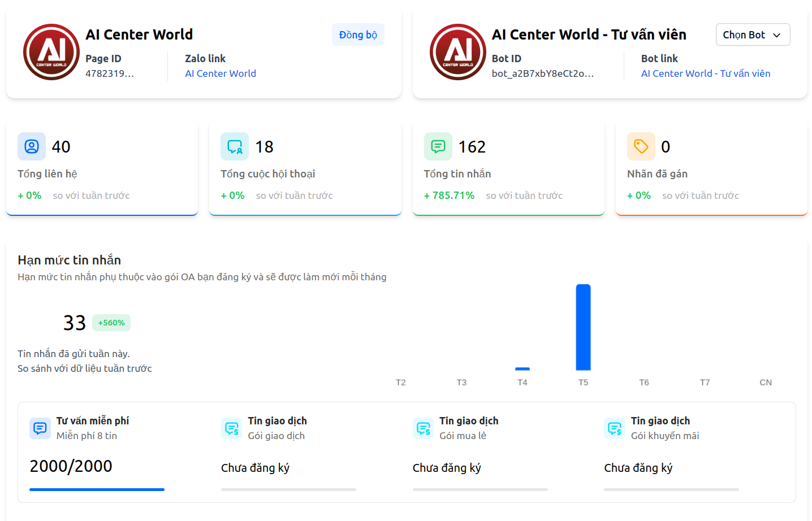The width and height of the screenshot is (812, 521).
Task: Click the Gói giao dịch transaction icon
Action: (x=231, y=428)
